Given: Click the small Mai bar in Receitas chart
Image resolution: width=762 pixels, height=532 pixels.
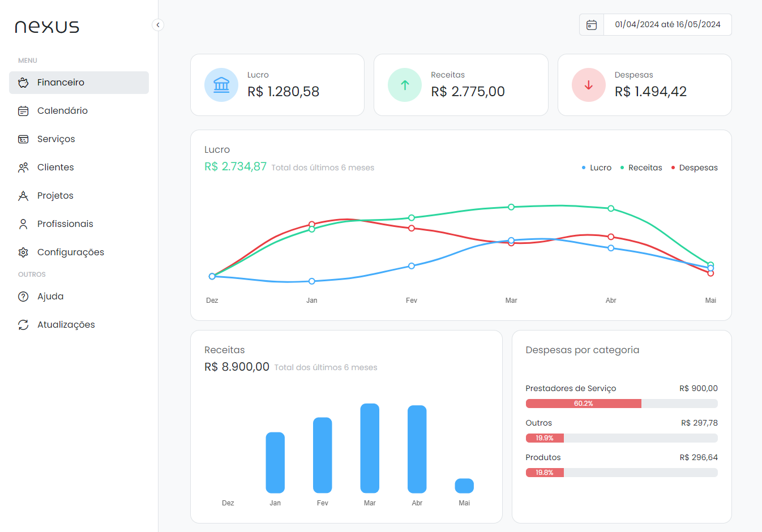Looking at the screenshot, I should click(x=464, y=486).
